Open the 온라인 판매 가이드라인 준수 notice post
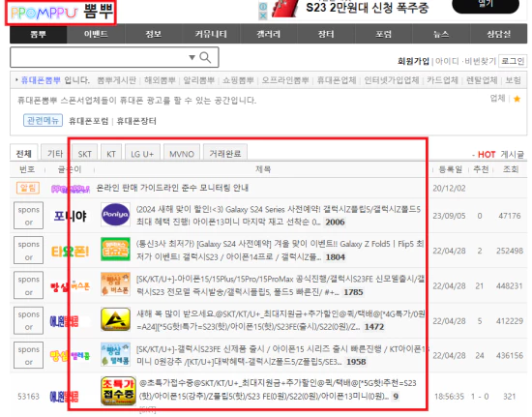 tap(172, 188)
